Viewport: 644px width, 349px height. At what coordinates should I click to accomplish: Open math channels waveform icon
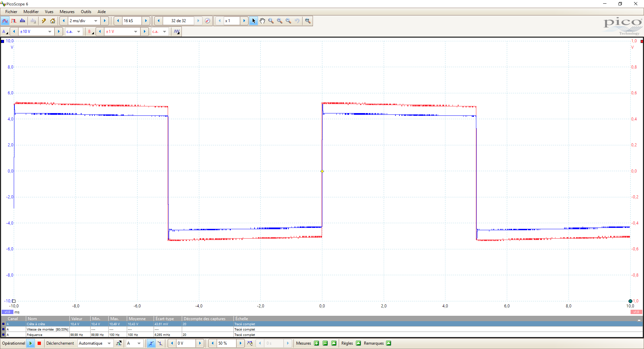pyautogui.click(x=177, y=32)
